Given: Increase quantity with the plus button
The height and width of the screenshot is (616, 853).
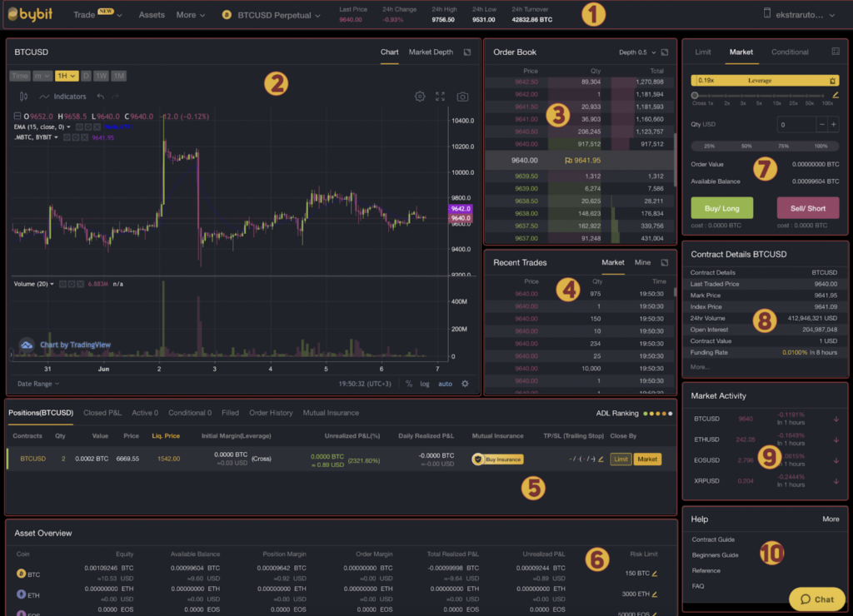Looking at the screenshot, I should (x=833, y=125).
